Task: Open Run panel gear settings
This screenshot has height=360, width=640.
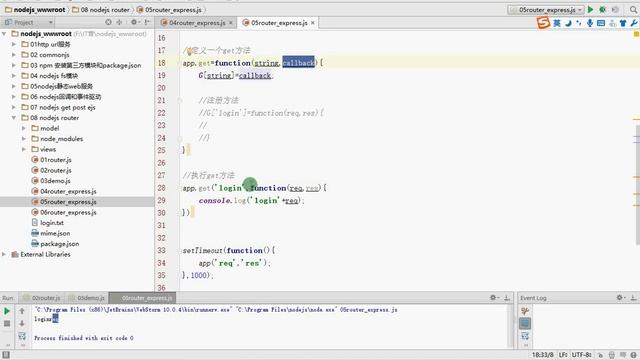Action: 493,298
